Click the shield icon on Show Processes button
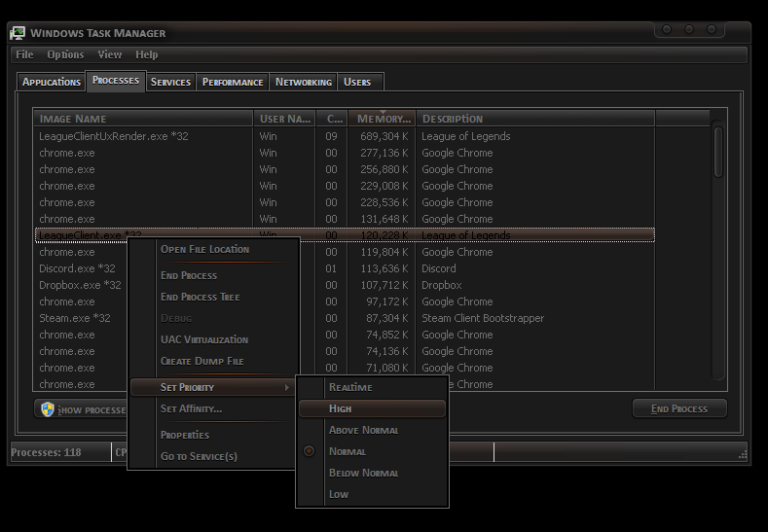The image size is (768, 532). click(48, 409)
